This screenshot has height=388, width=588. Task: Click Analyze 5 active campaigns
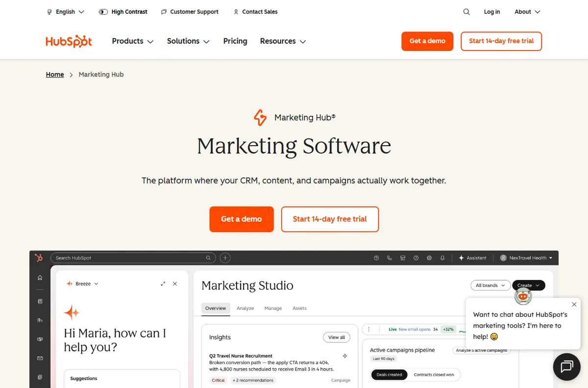[x=482, y=350]
